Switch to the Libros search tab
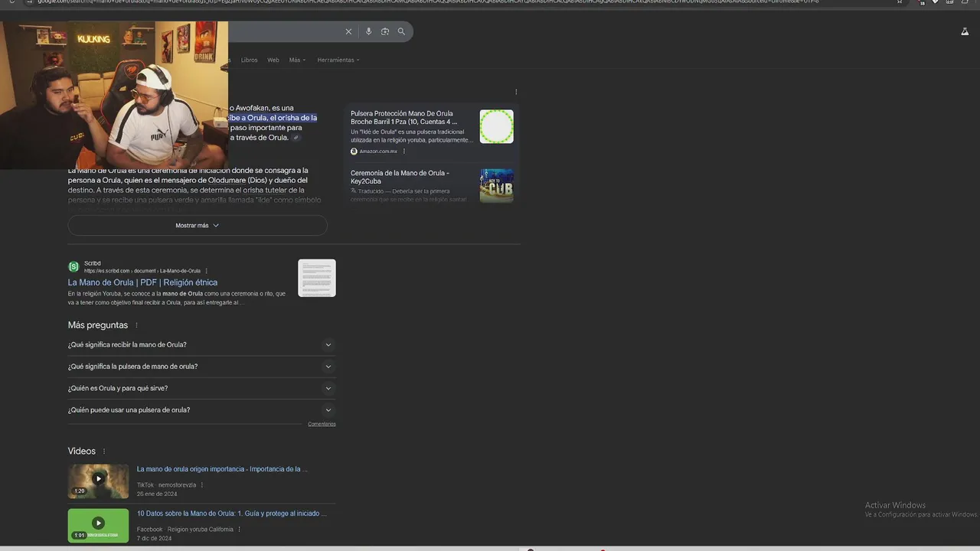Viewport: 980px width, 551px height. (249, 60)
